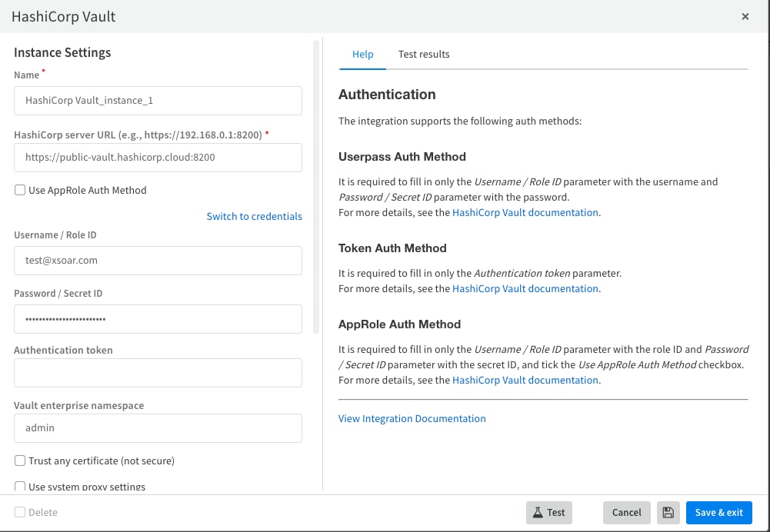Screen dimensions: 770x532
Task: Open HashiCorp Vault documentation link under Userpass
Action: tap(525, 212)
